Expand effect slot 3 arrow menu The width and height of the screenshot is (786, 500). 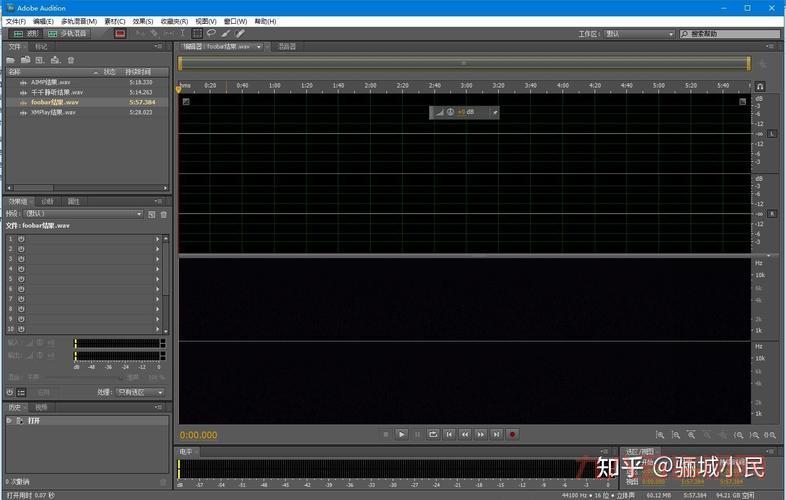[157, 259]
